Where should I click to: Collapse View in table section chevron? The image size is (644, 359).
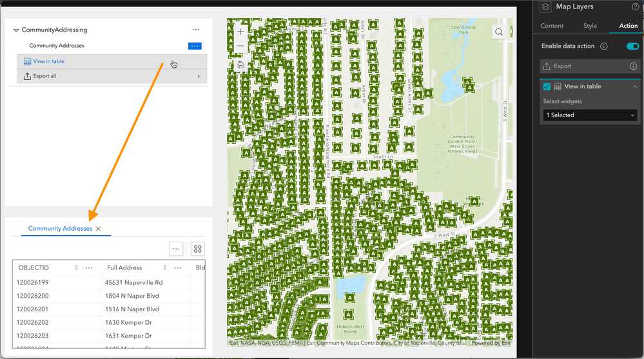(635, 86)
